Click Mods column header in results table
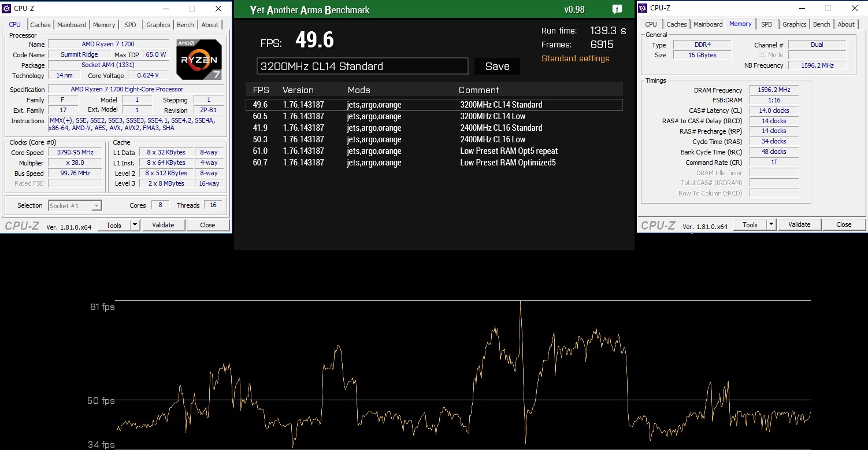This screenshot has width=868, height=450. (359, 90)
